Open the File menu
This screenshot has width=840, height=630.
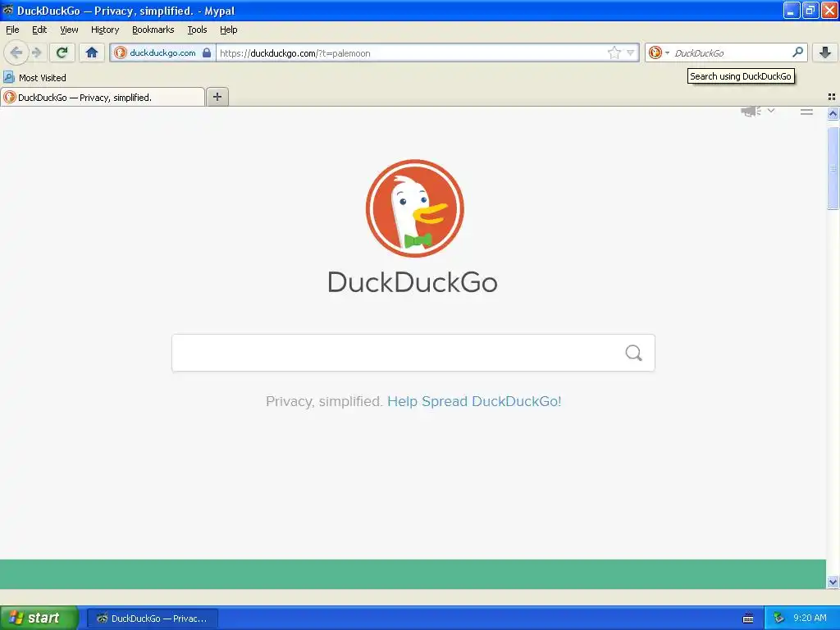click(x=12, y=30)
